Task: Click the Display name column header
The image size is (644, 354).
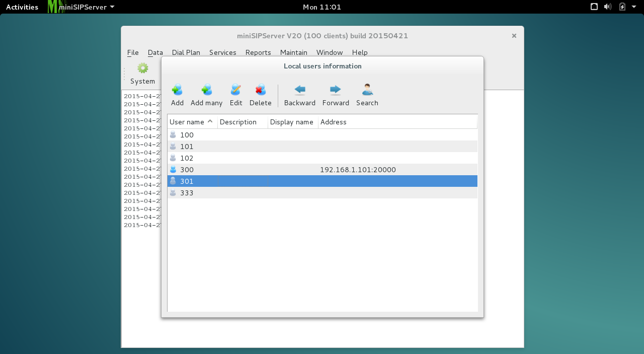Action: coord(293,122)
